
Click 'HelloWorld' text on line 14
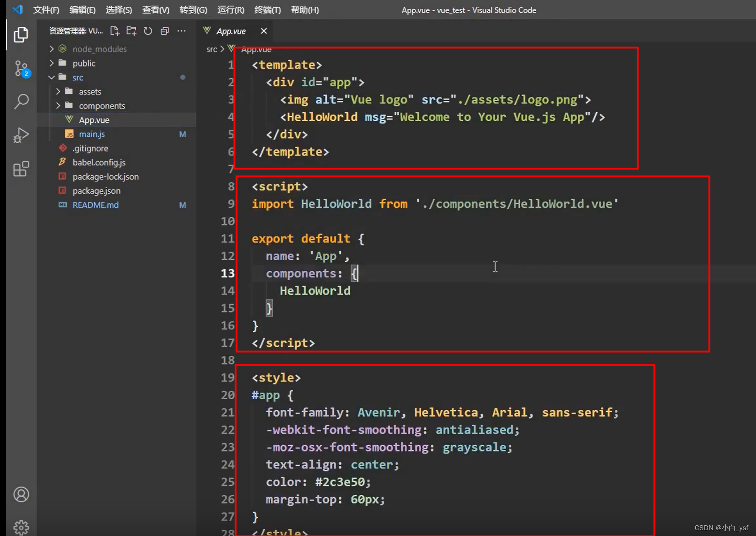[315, 291]
